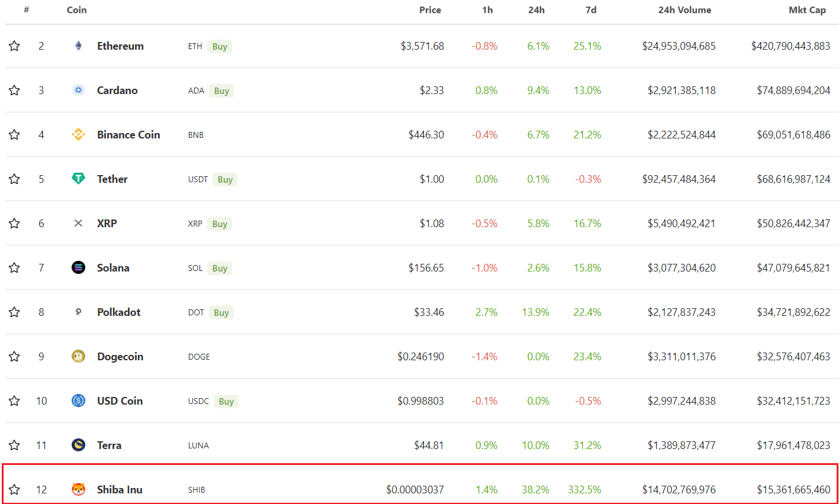Click Ethereum market cap $420,790,443,883
This screenshot has width=839, height=504.
coord(790,46)
